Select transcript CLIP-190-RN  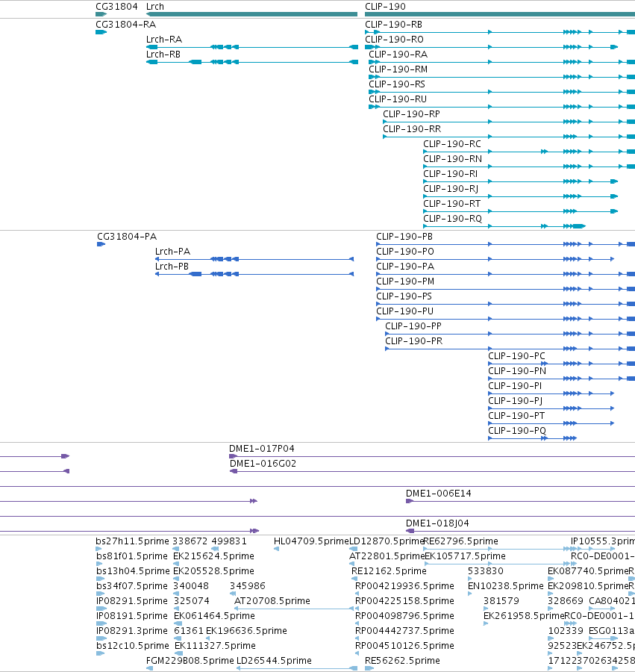click(x=453, y=159)
